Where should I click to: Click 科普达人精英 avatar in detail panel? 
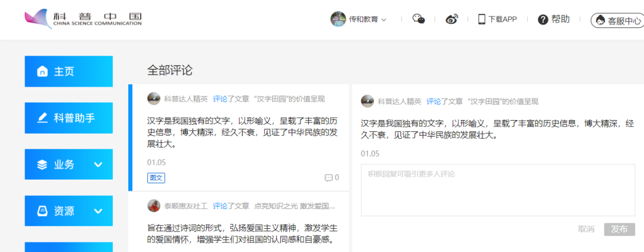[x=367, y=101]
